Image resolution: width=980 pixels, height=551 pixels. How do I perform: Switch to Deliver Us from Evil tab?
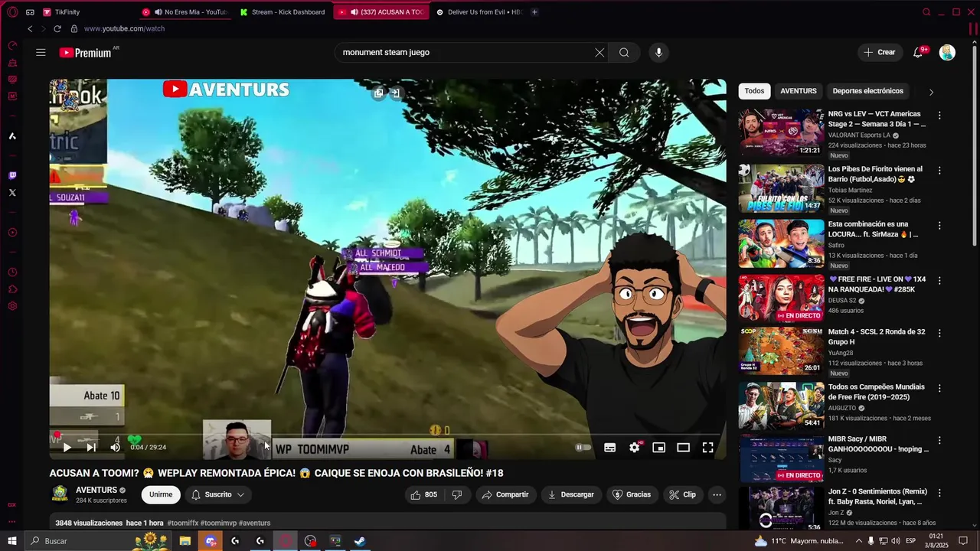pyautogui.click(x=479, y=12)
